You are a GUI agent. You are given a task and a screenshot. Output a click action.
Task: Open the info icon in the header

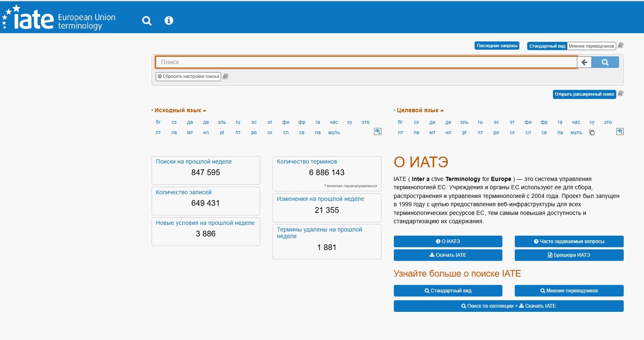coord(169,20)
